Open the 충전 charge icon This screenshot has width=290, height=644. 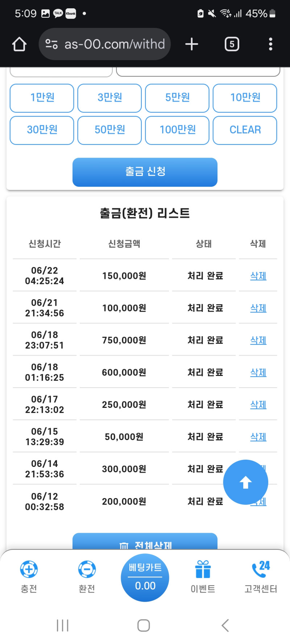point(29,569)
